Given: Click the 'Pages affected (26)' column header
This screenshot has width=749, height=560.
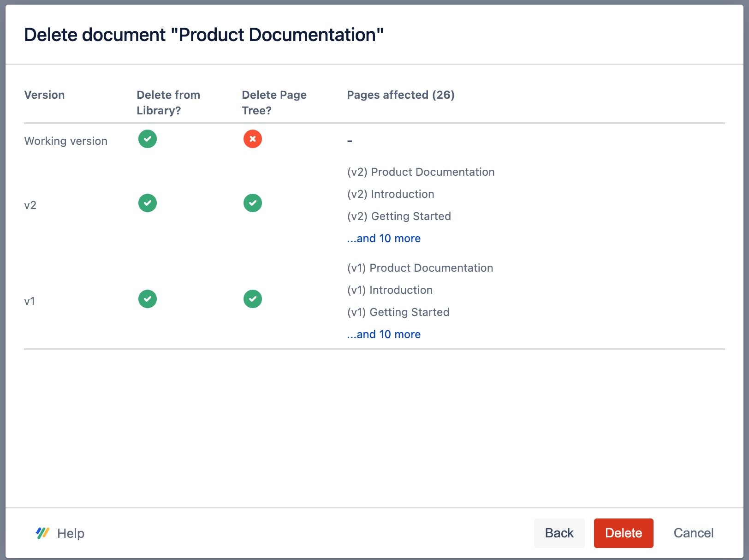Looking at the screenshot, I should tap(400, 95).
